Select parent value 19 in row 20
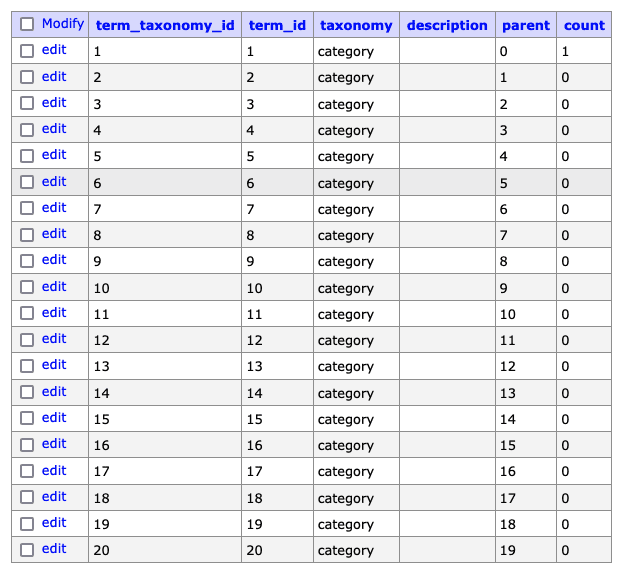This screenshot has height=571, width=625. [508, 550]
